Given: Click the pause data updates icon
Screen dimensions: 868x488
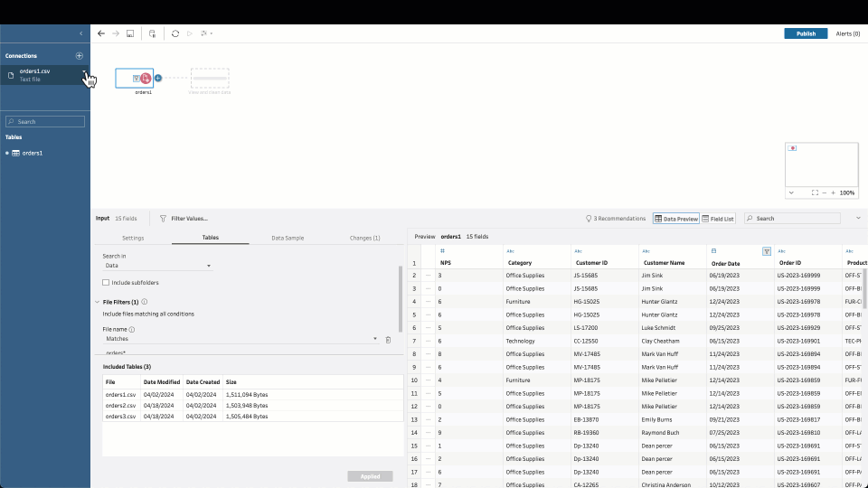Looking at the screenshot, I should [152, 33].
